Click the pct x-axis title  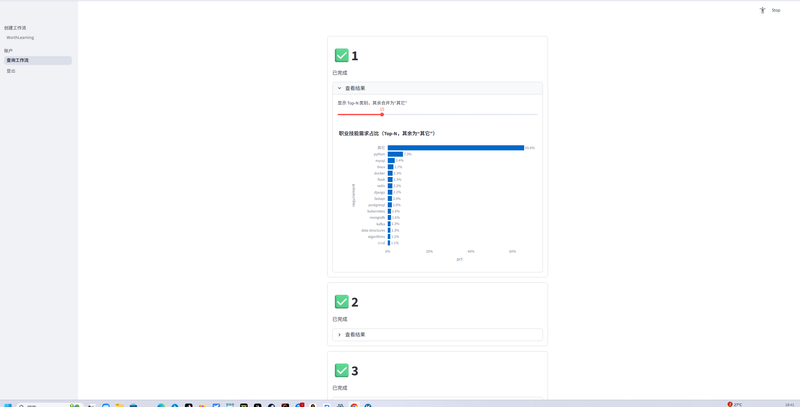click(x=460, y=260)
